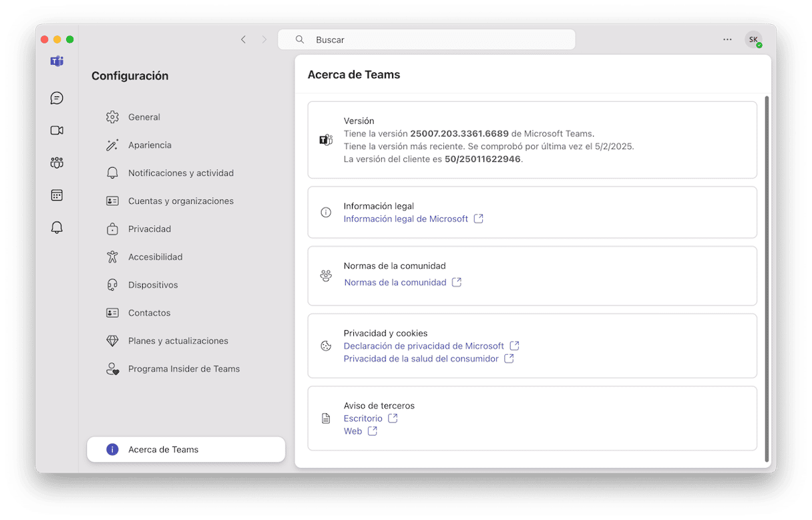Open Planes y actualizaciones settings

pyautogui.click(x=186, y=341)
